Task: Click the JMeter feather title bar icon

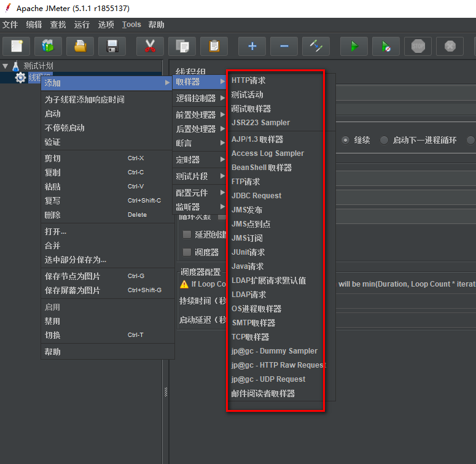Action: (8, 8)
